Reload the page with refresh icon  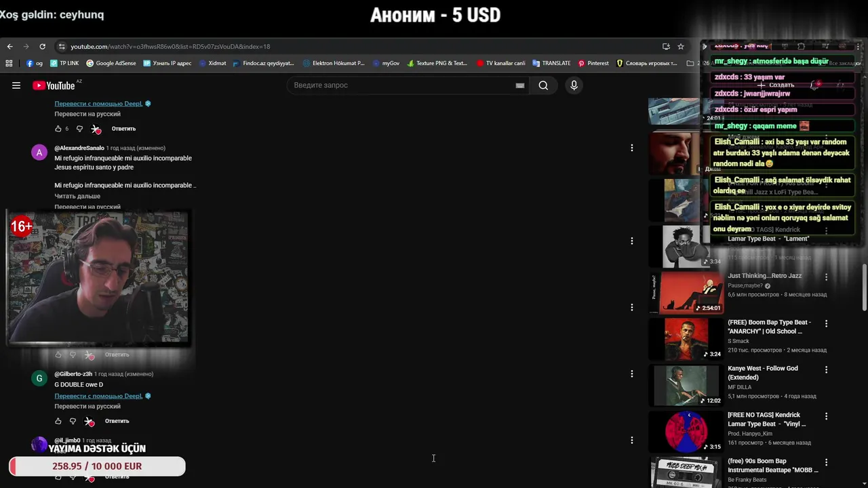42,47
